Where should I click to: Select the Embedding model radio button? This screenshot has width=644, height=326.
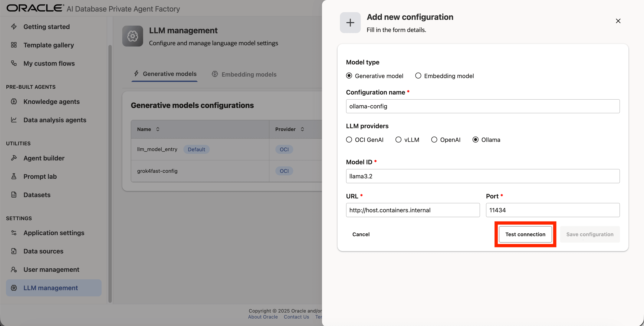pyautogui.click(x=418, y=76)
